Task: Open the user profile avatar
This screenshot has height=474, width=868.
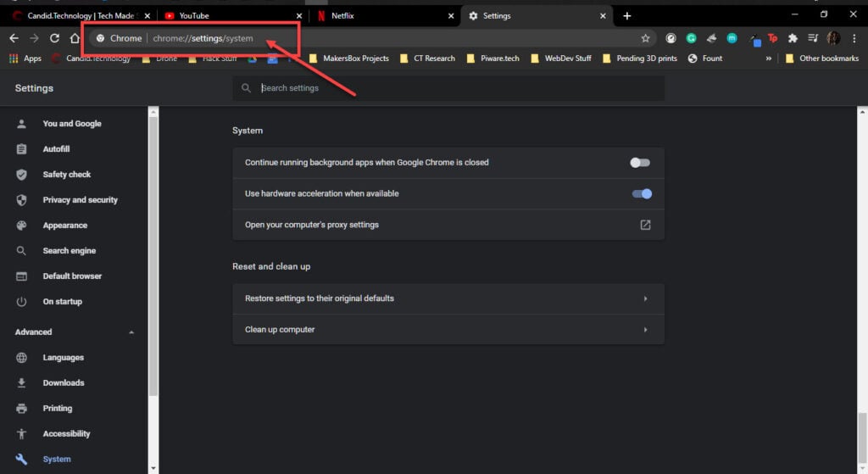Action: pyautogui.click(x=833, y=38)
